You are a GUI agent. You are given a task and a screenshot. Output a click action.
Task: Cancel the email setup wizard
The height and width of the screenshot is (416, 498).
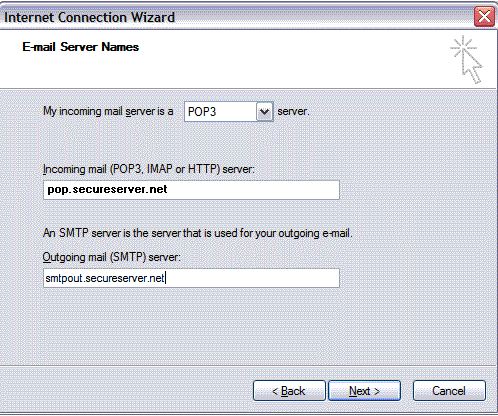[449, 391]
